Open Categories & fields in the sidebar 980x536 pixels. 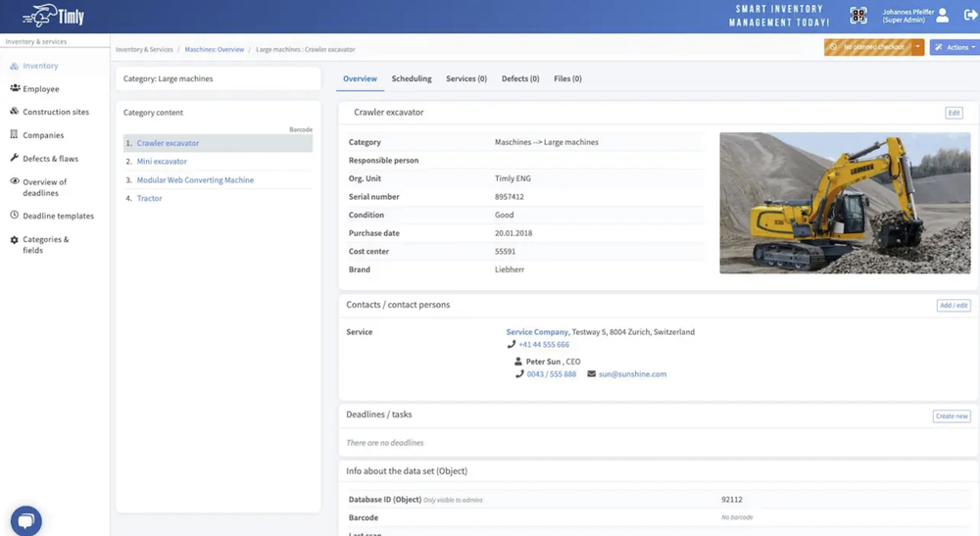tap(46, 245)
